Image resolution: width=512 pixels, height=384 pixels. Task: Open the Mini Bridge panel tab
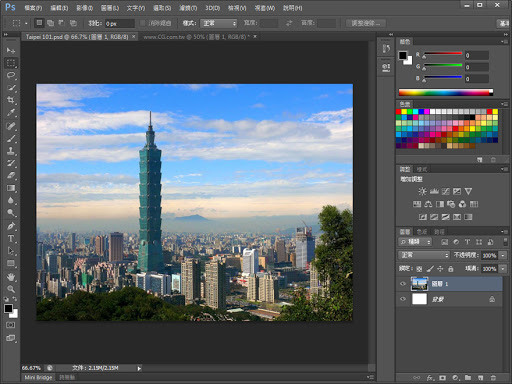pos(38,377)
